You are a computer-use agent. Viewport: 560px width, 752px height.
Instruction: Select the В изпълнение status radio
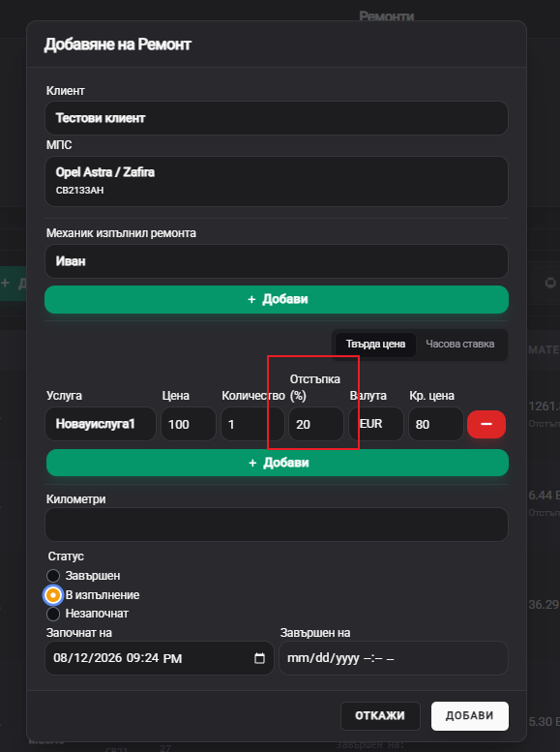click(x=53, y=595)
